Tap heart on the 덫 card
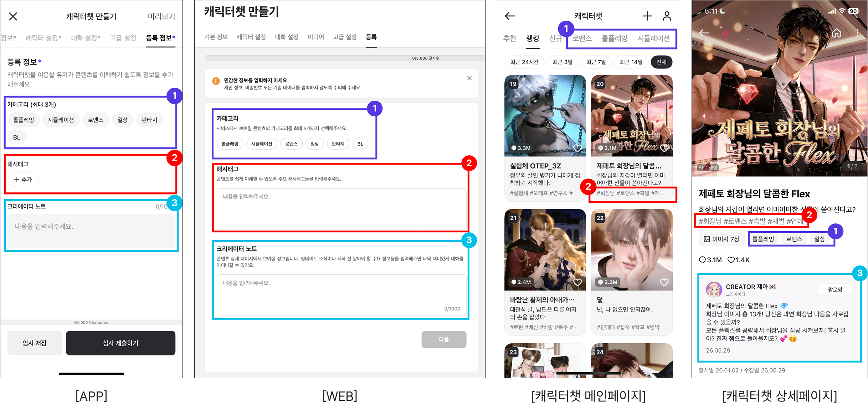868x404 pixels. click(664, 282)
